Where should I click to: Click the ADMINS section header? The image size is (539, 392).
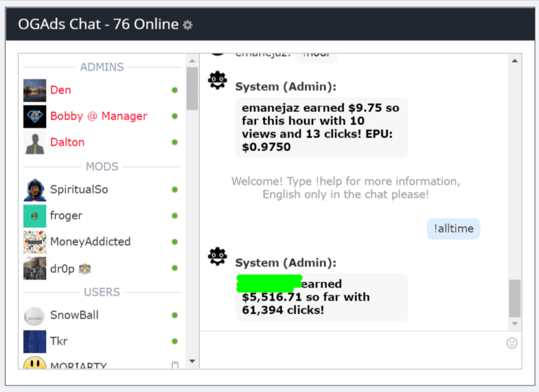[x=102, y=67]
